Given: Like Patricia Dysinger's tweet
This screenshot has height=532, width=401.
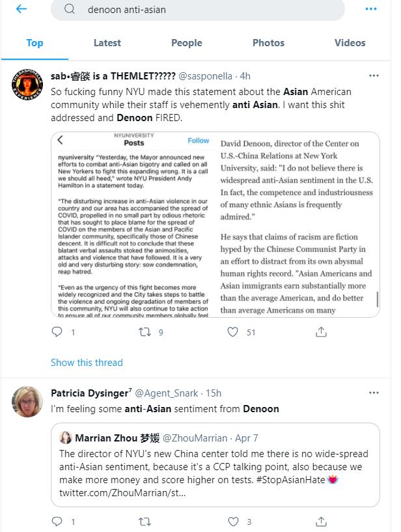Looking at the screenshot, I should pos(233,521).
